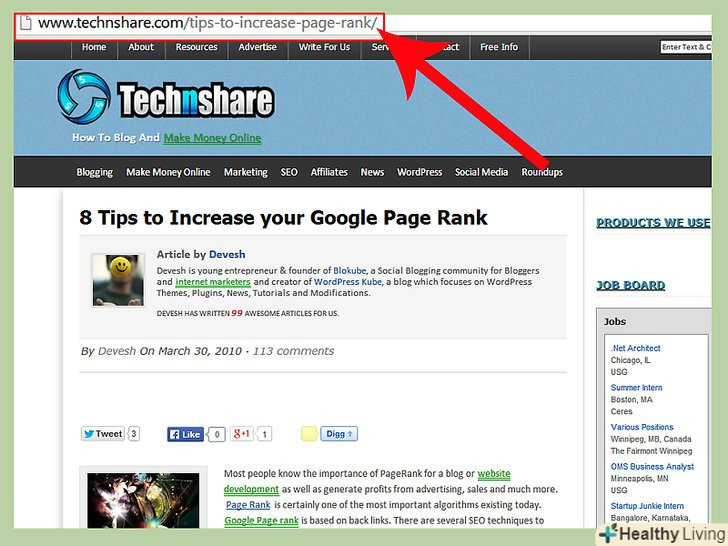
Task: Click the Facebook Like button
Action: point(185,434)
